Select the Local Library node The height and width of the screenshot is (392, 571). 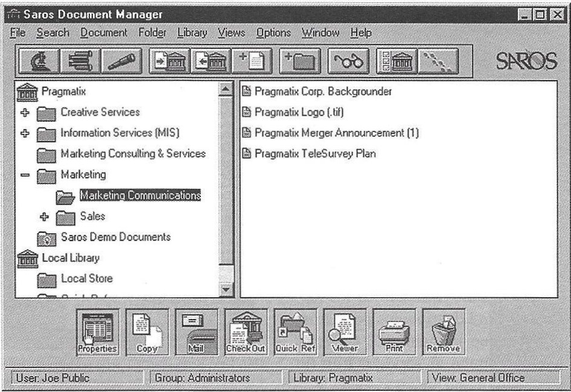[x=71, y=258]
